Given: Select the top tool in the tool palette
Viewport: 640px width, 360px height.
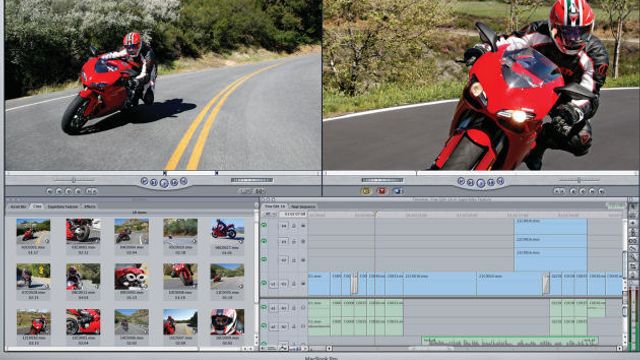Looking at the screenshot, I should tap(633, 208).
